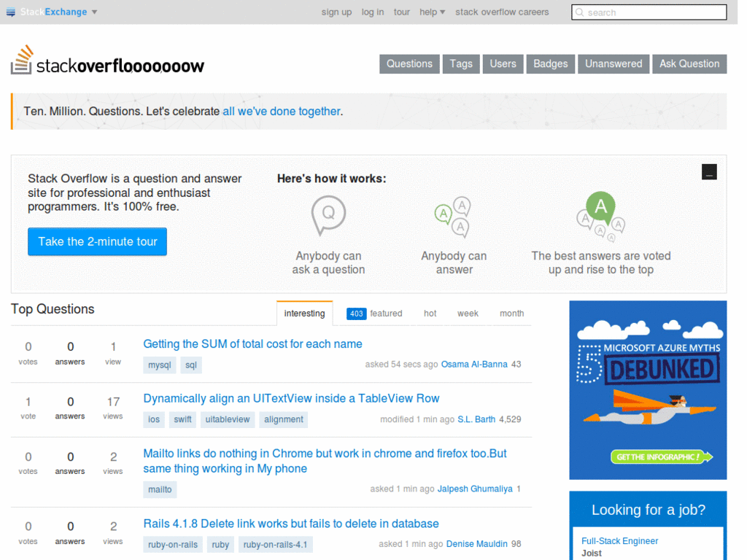Click the ios tag
The image size is (747, 560).
coord(153,419)
